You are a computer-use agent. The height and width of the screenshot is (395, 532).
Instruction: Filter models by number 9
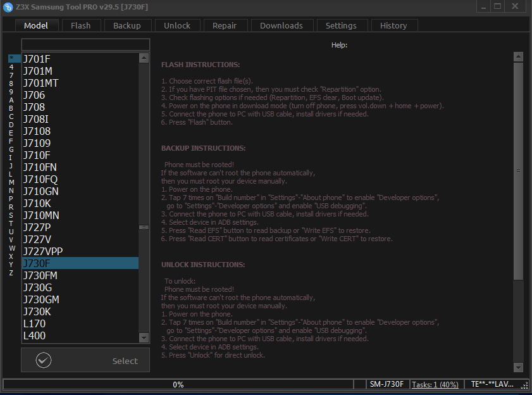pos(11,92)
